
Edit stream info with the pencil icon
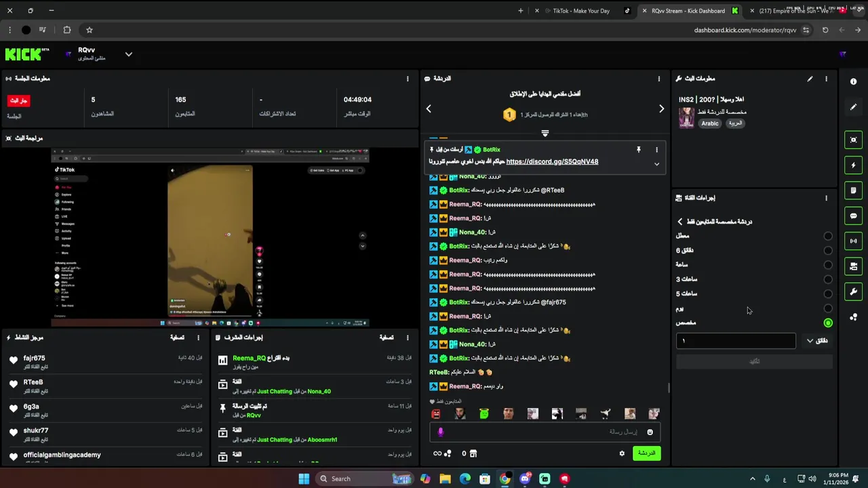click(x=810, y=79)
